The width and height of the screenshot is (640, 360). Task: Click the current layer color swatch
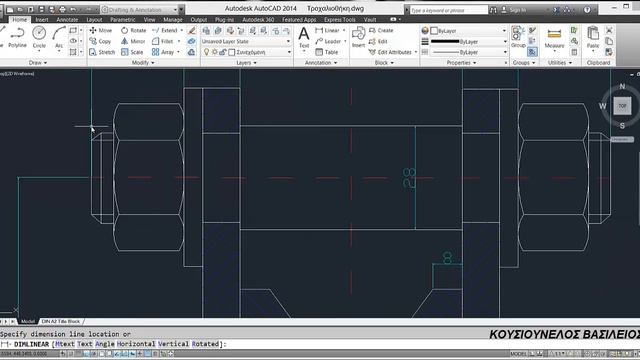coord(232,52)
